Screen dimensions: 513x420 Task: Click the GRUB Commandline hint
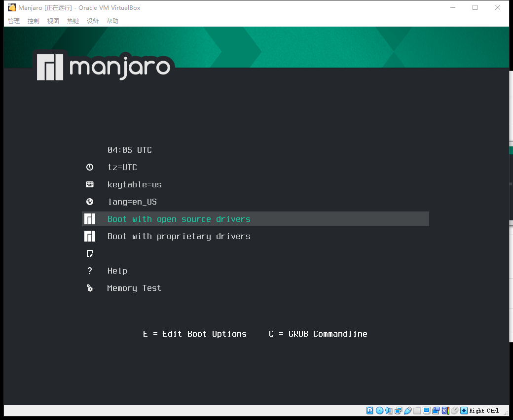318,334
